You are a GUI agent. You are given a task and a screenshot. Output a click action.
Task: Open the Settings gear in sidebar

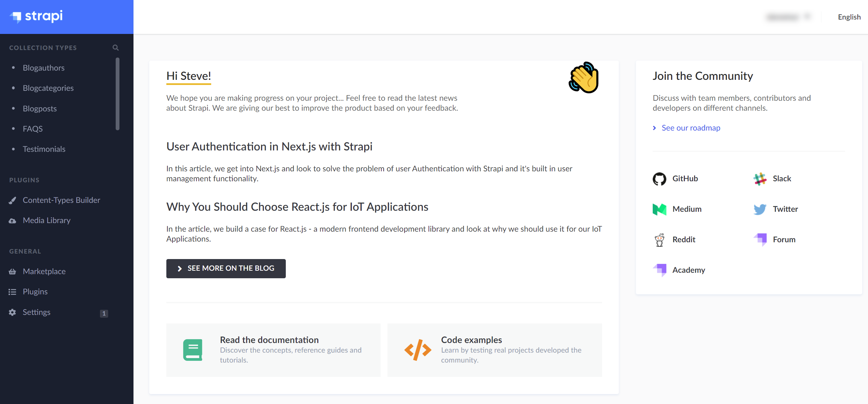click(x=13, y=312)
